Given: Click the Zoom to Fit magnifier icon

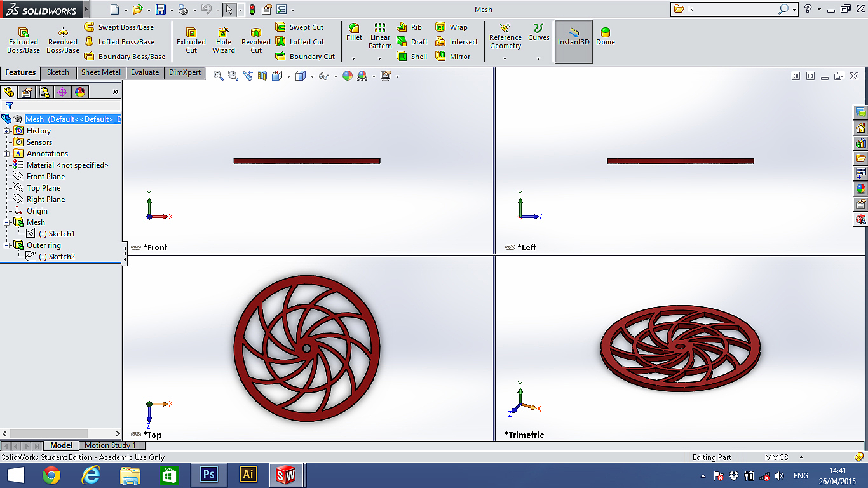Looking at the screenshot, I should pos(219,76).
